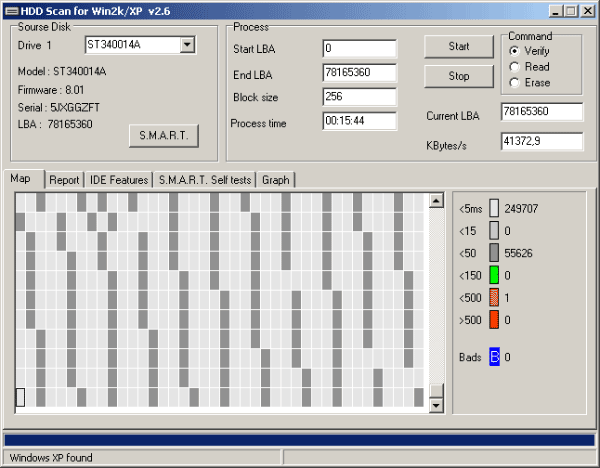Image resolution: width=600 pixels, height=468 pixels.
Task: Click the Start LBA input field
Action: pyautogui.click(x=359, y=49)
